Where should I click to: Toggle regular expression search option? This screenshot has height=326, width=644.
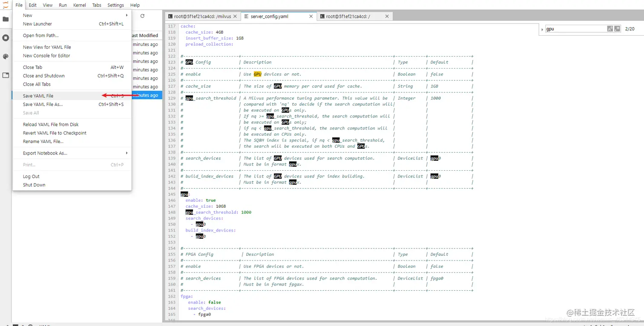[x=617, y=29]
